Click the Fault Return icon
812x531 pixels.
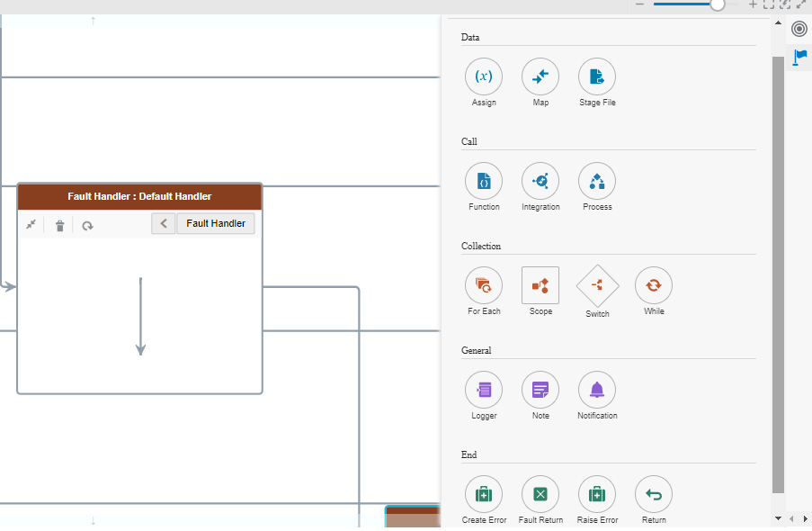pyautogui.click(x=540, y=494)
